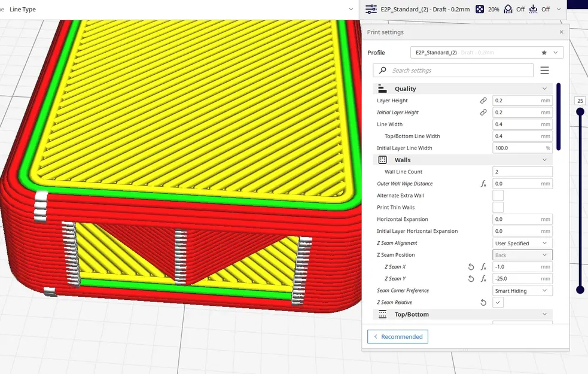Enable the Print Thin Walls checkbox
This screenshot has width=588, height=374.
point(498,208)
